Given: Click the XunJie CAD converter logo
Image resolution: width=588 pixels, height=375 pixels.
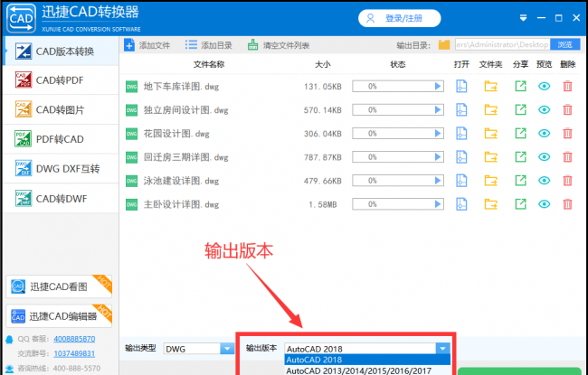Looking at the screenshot, I should pyautogui.click(x=22, y=18).
